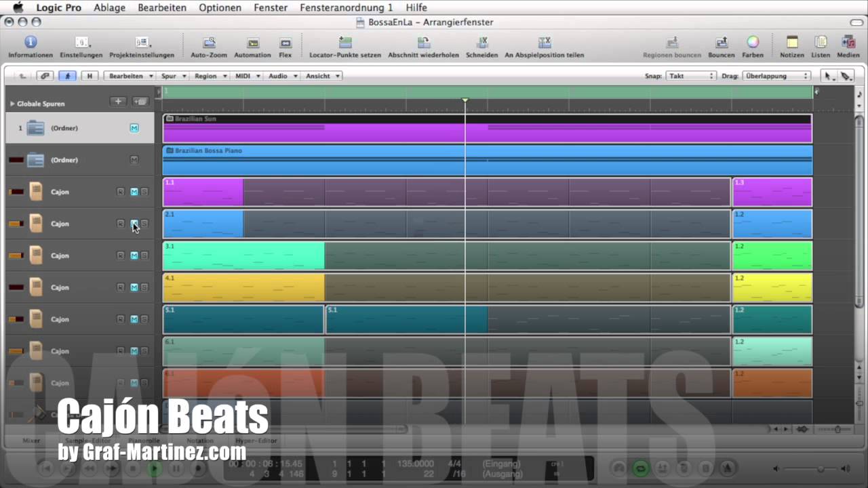Image resolution: width=868 pixels, height=488 pixels.
Task: Open the Ablage menu
Action: point(109,7)
